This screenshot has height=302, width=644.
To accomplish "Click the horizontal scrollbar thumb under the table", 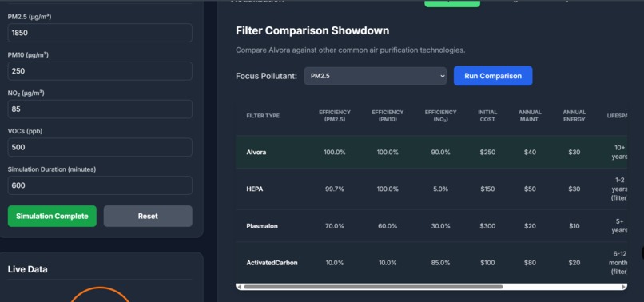I will tap(373, 287).
